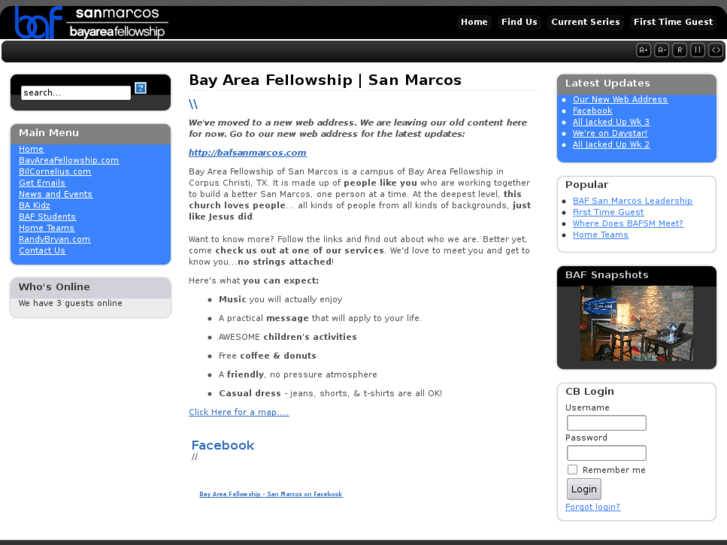The height and width of the screenshot is (545, 727).
Task: Click 'We have 3 guests online' text
Action: [x=70, y=303]
